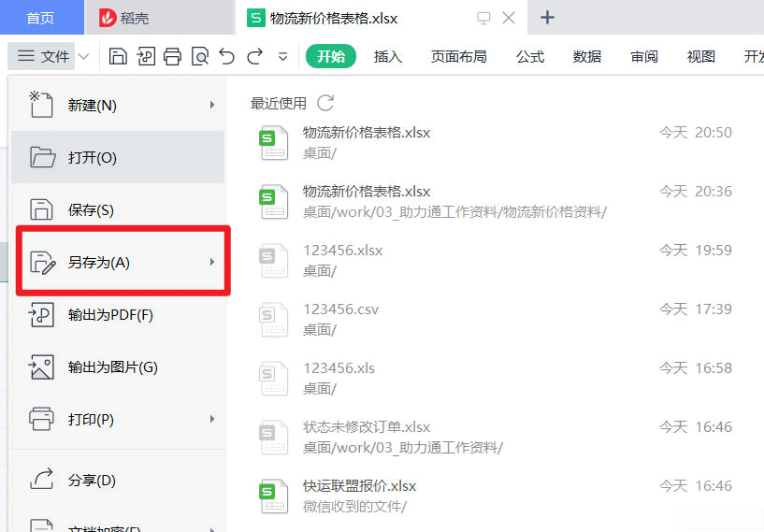764x532 pixels.
Task: Choose 新建(N) in file menu
Action: 118,105
